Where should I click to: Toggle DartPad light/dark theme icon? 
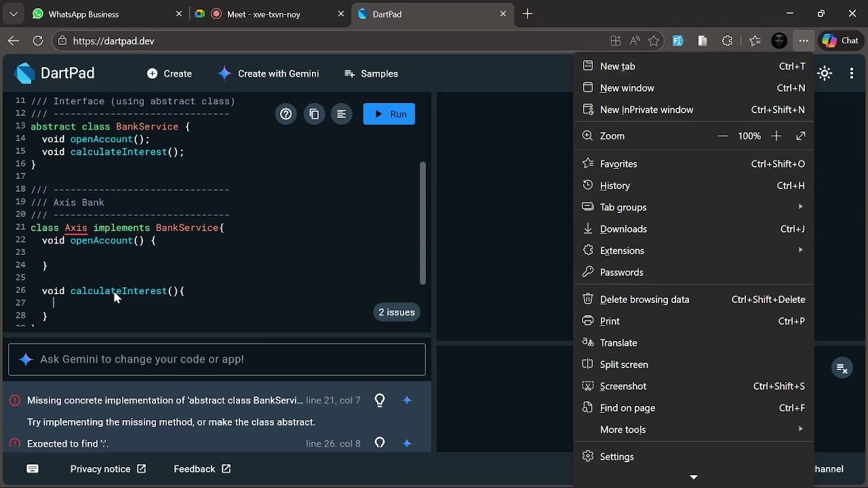(x=825, y=73)
